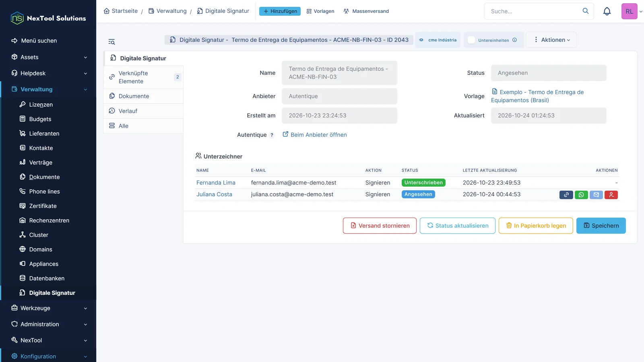
Task: Expand the Helpdesk section
Action: point(48,73)
